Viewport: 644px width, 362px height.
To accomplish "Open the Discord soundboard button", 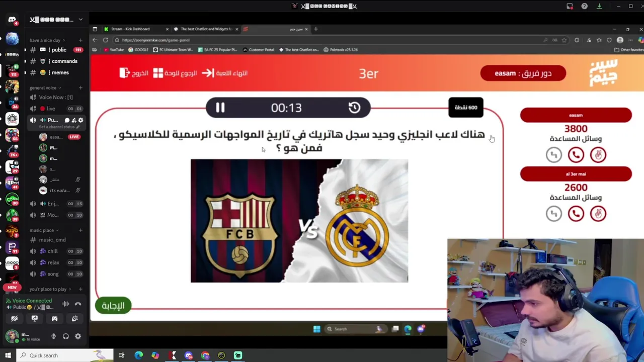I will [74, 318].
